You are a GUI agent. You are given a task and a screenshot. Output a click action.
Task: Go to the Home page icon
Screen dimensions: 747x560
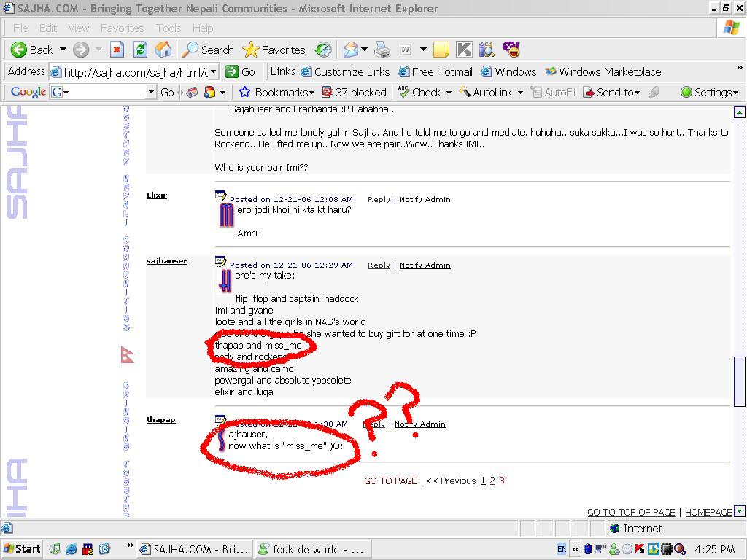point(164,50)
